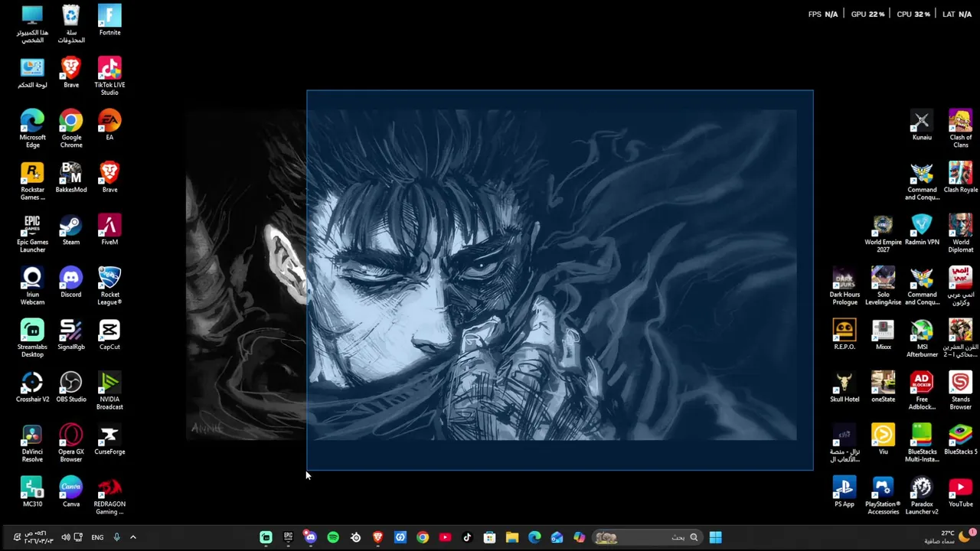Launch Microsoft Store from the taskbar
This screenshot has width=980, height=551.
click(x=490, y=537)
